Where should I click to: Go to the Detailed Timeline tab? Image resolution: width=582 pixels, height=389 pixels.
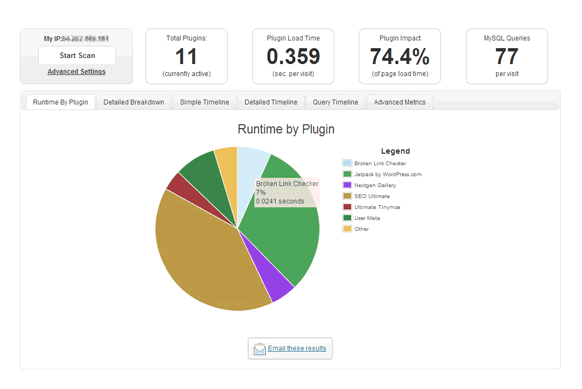pyautogui.click(x=271, y=102)
